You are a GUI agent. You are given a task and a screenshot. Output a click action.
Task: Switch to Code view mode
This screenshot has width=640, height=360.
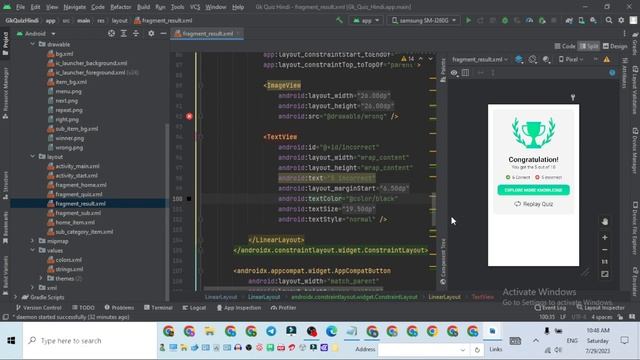click(x=565, y=46)
